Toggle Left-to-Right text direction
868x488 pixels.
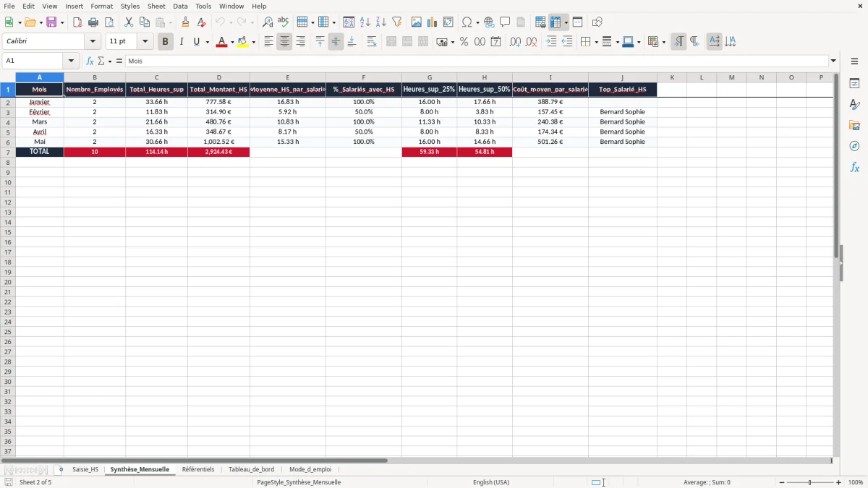[678, 42]
